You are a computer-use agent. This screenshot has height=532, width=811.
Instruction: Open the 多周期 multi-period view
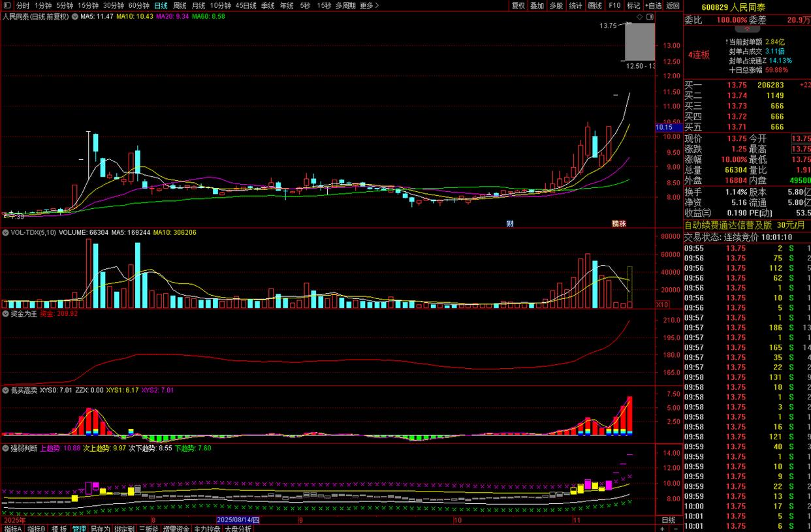pos(345,5)
